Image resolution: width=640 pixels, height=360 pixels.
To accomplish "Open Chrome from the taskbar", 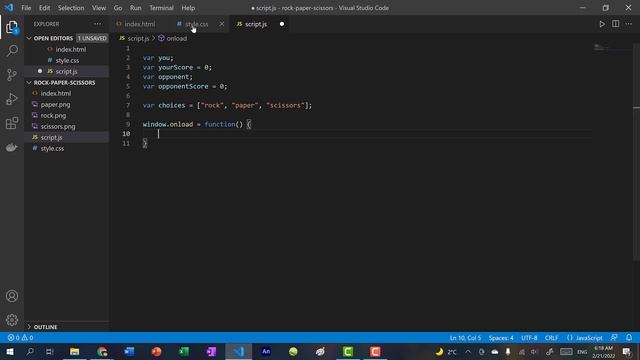I will [102, 351].
